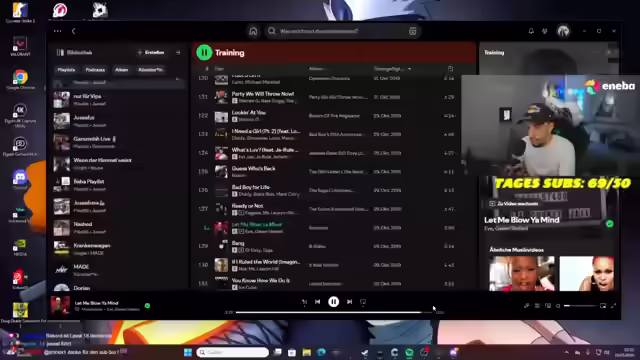
Task: Pause playback in the bottom player
Action: tap(333, 302)
